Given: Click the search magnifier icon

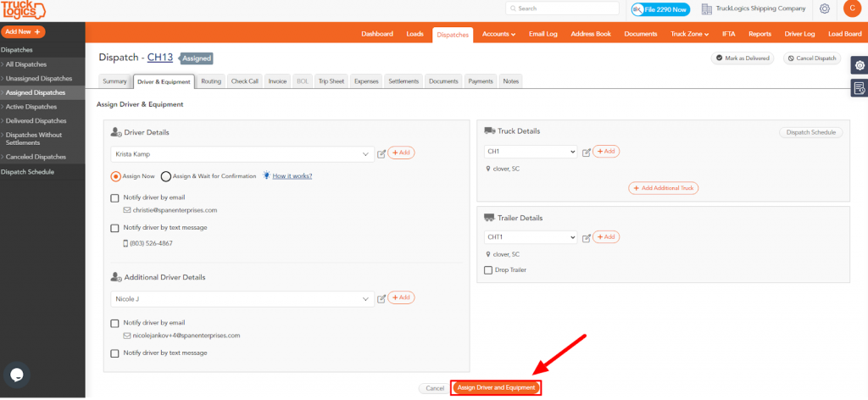Looking at the screenshot, I should pos(513,8).
